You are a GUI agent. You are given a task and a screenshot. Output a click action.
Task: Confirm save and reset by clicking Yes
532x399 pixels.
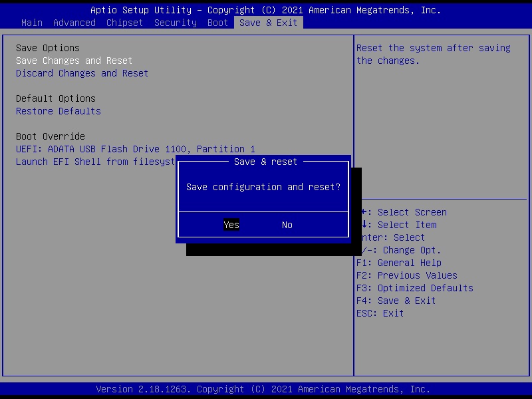coord(231,225)
